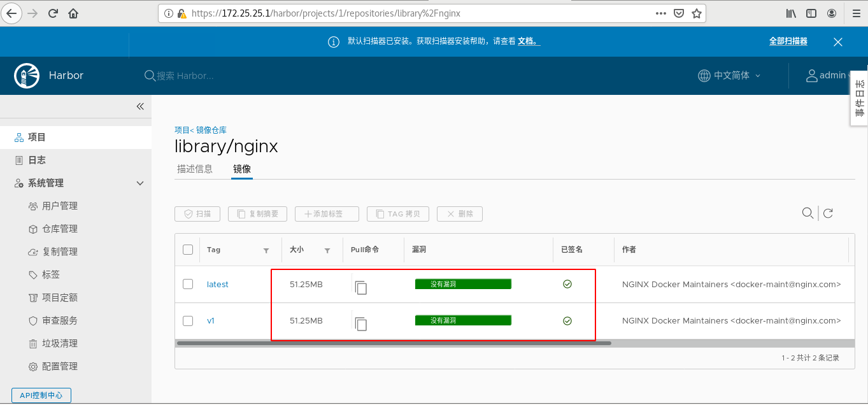Image resolution: width=868 pixels, height=405 pixels.
Task: Click signed checkmark for v1 tag
Action: click(x=567, y=321)
